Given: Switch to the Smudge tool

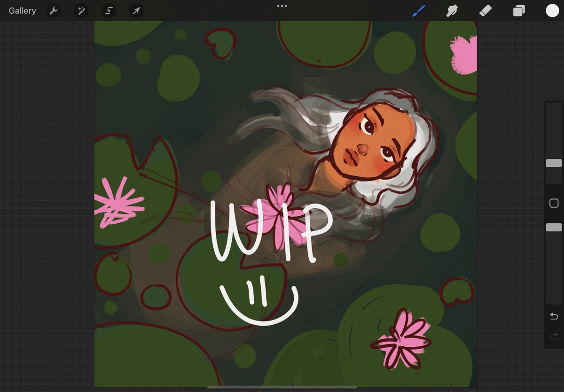Looking at the screenshot, I should (452, 10).
